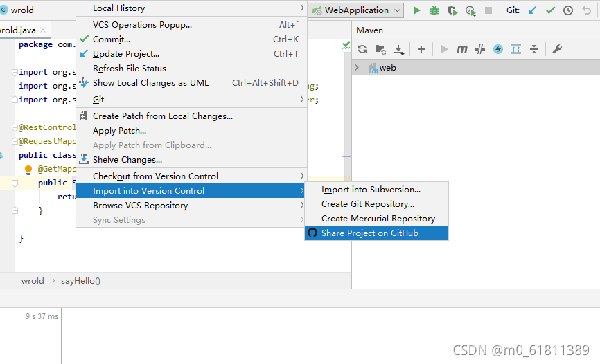Expand Browse VCS Repository submenu
The image size is (600, 364).
click(191, 206)
